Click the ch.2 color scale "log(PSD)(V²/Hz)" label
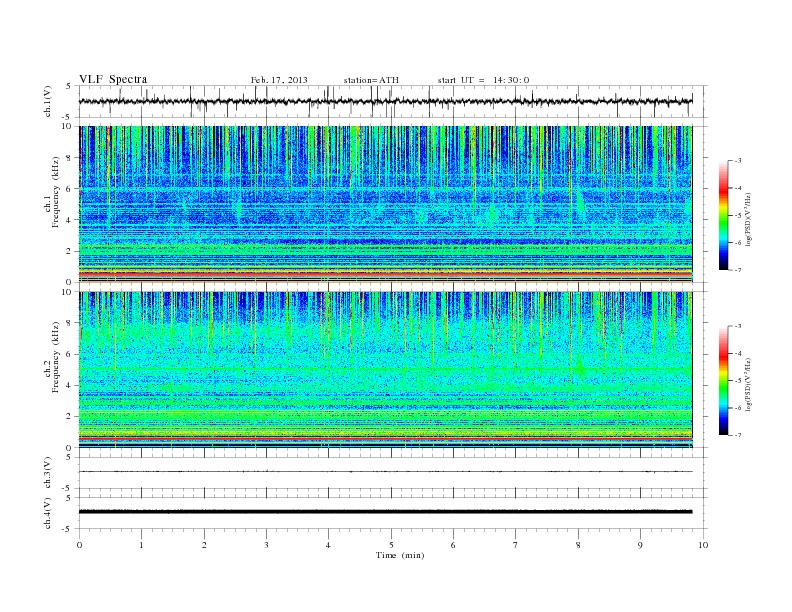Screen dimensions: 792x612 (748, 384)
